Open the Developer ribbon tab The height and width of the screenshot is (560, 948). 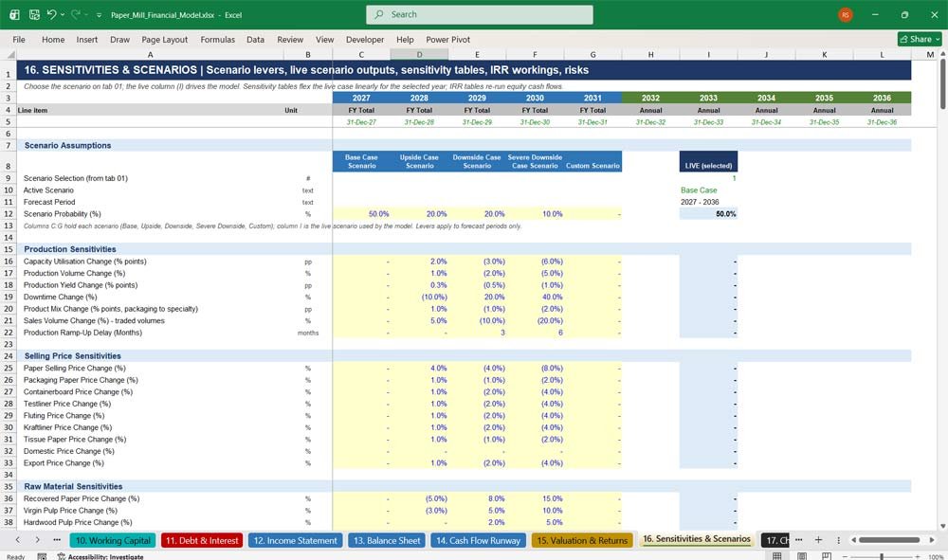(x=365, y=39)
